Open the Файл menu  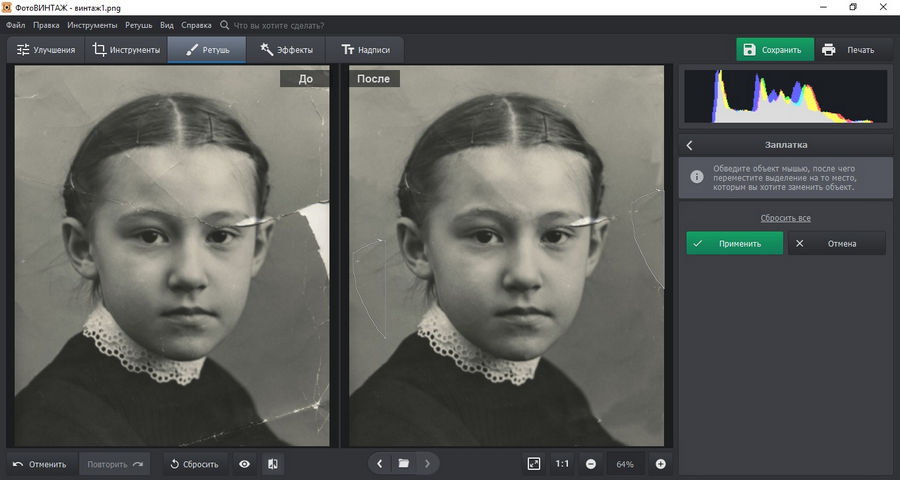(x=15, y=25)
